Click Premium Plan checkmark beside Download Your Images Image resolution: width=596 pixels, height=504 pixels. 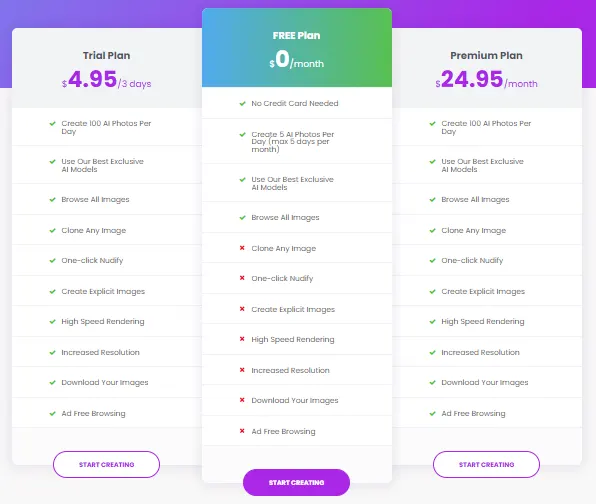(433, 382)
